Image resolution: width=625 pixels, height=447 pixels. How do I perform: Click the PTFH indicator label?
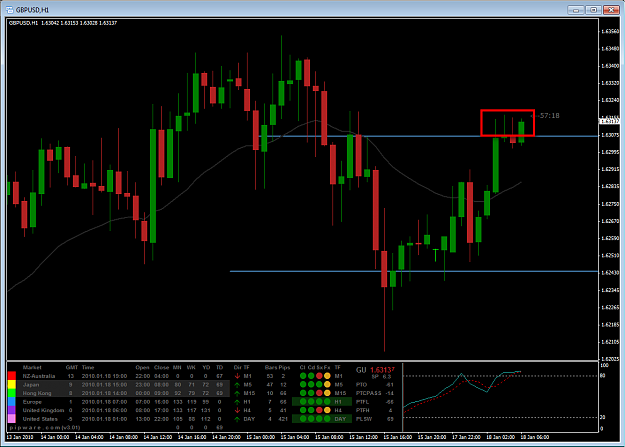click(x=363, y=410)
